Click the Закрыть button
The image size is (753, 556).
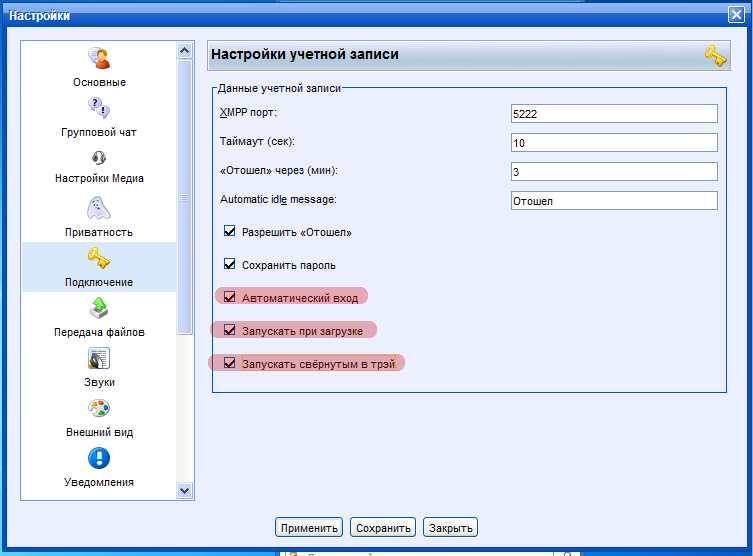(450, 528)
